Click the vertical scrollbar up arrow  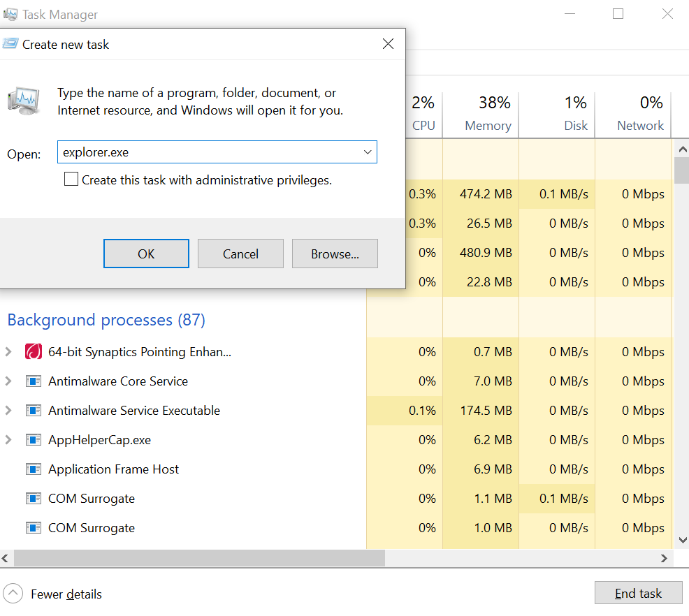pyautogui.click(x=683, y=149)
